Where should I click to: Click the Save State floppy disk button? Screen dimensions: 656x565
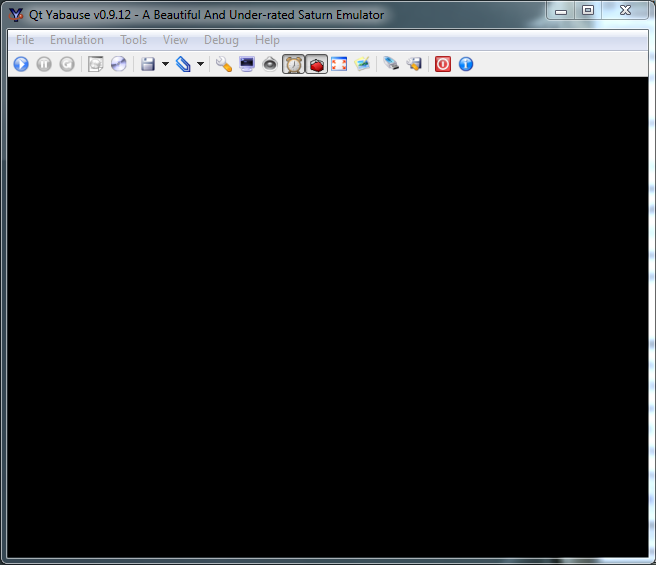148,64
